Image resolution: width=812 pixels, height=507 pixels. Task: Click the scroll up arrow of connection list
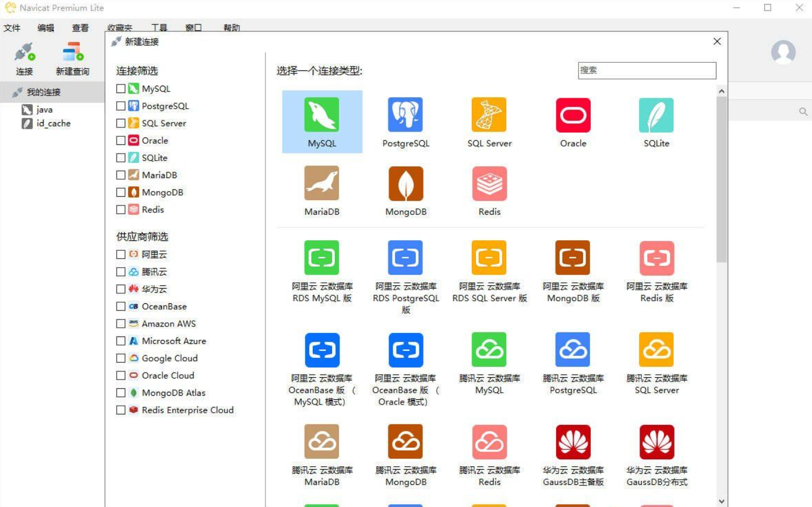(x=722, y=91)
